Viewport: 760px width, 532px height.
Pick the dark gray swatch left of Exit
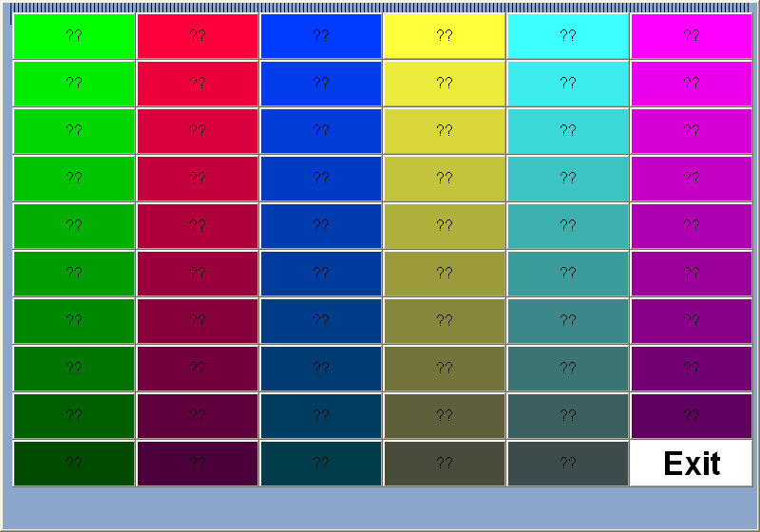coord(568,464)
